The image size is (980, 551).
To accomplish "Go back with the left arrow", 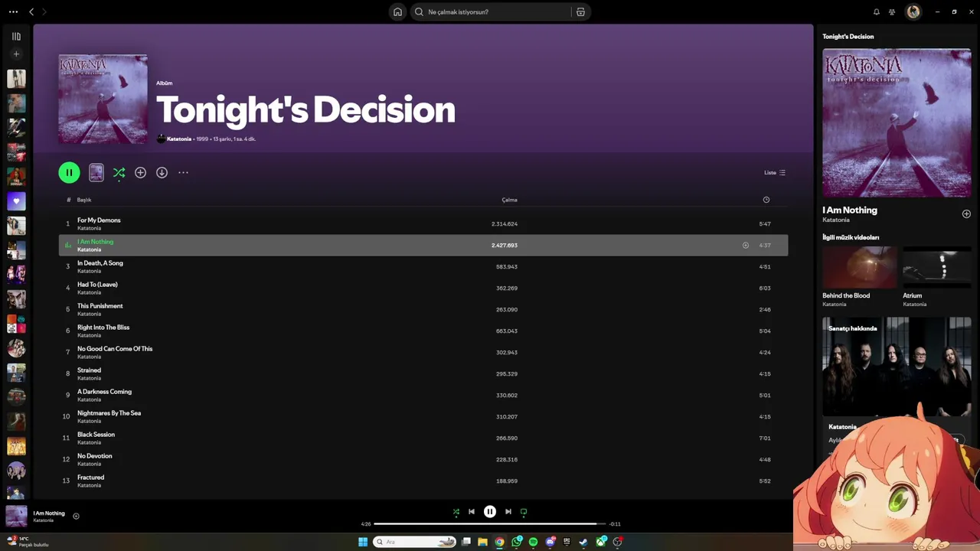I will tap(31, 11).
